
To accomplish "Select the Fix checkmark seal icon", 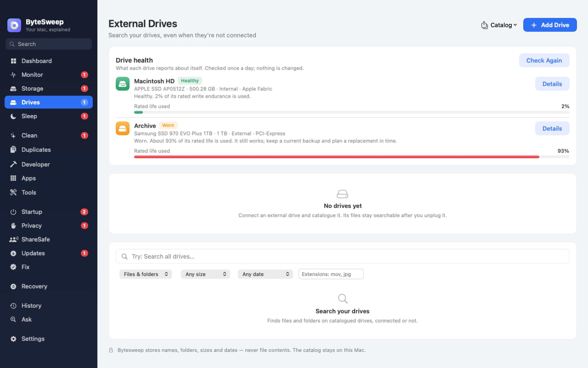I will coord(13,267).
